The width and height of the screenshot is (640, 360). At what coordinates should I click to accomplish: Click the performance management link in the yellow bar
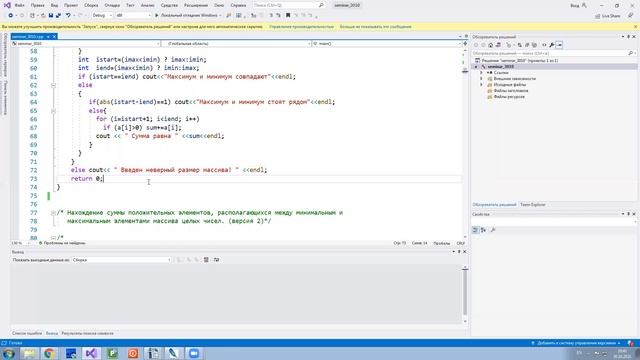coord(301,27)
